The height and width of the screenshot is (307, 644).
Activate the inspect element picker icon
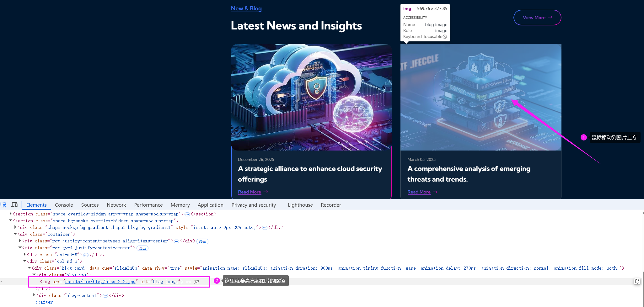point(4,205)
